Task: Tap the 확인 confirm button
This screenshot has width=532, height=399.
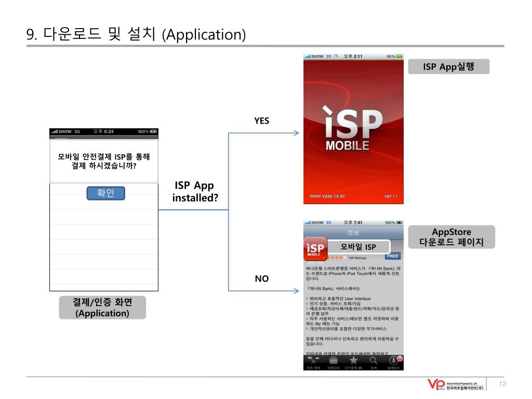Action: click(x=105, y=193)
